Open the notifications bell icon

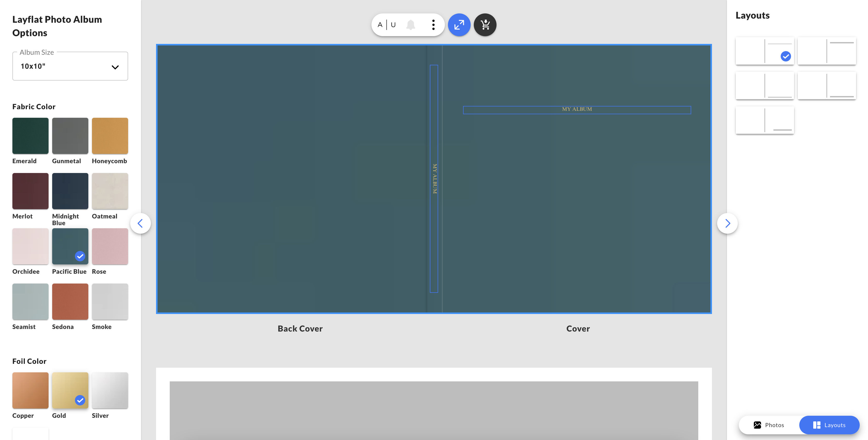(410, 25)
